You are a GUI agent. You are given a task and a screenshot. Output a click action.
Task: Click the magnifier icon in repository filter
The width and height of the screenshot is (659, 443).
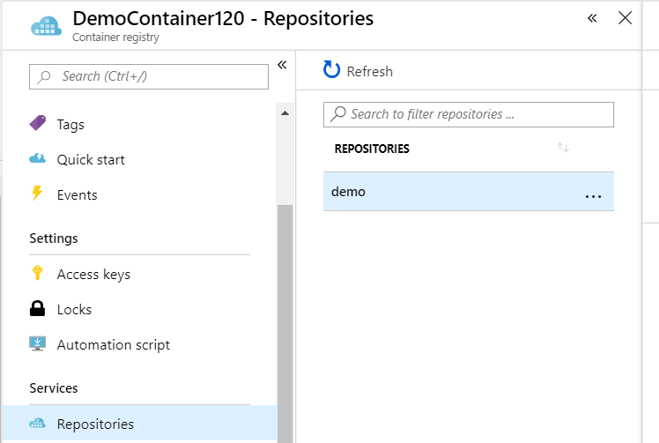pyautogui.click(x=338, y=113)
